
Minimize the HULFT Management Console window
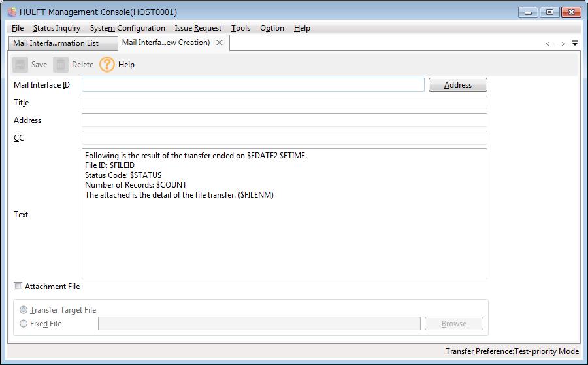pyautogui.click(x=528, y=12)
